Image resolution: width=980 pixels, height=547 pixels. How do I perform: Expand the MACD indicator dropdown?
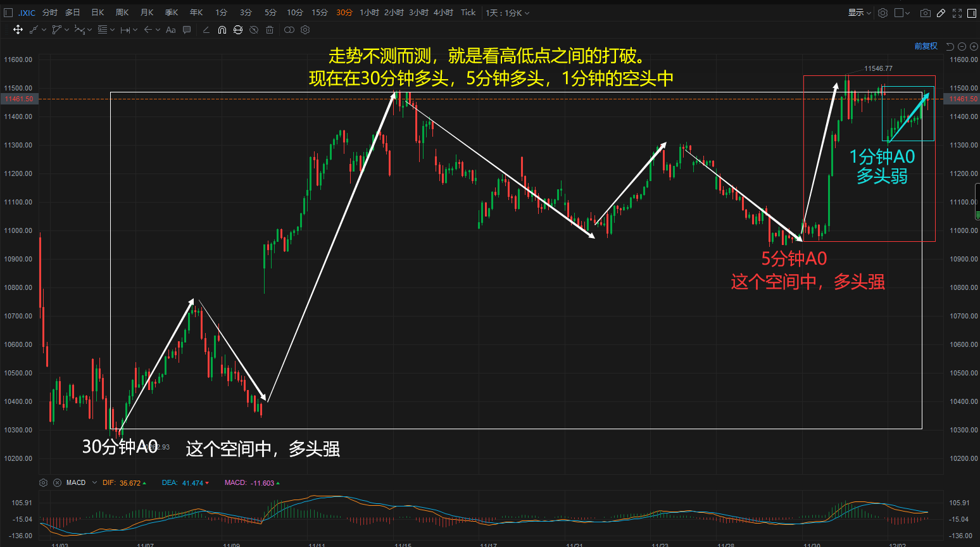(94, 482)
